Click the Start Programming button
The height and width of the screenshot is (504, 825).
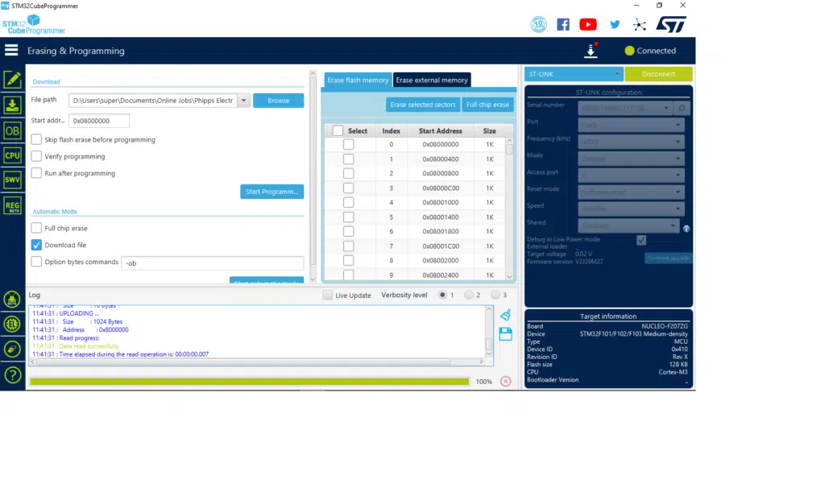(x=272, y=192)
